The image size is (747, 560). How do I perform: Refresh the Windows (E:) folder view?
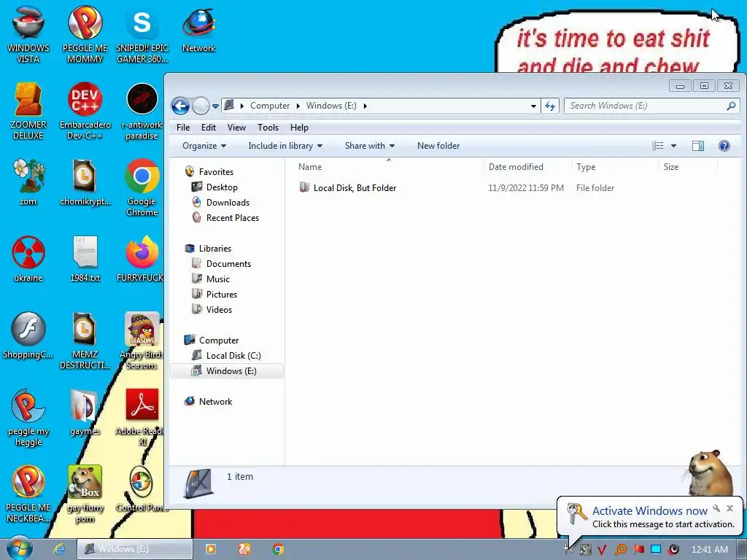pos(550,106)
